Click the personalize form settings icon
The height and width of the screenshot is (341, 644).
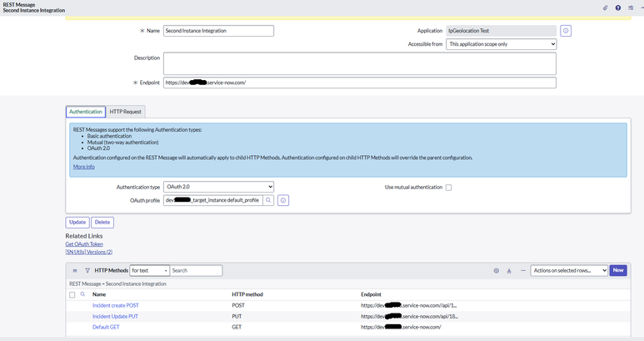[x=630, y=8]
